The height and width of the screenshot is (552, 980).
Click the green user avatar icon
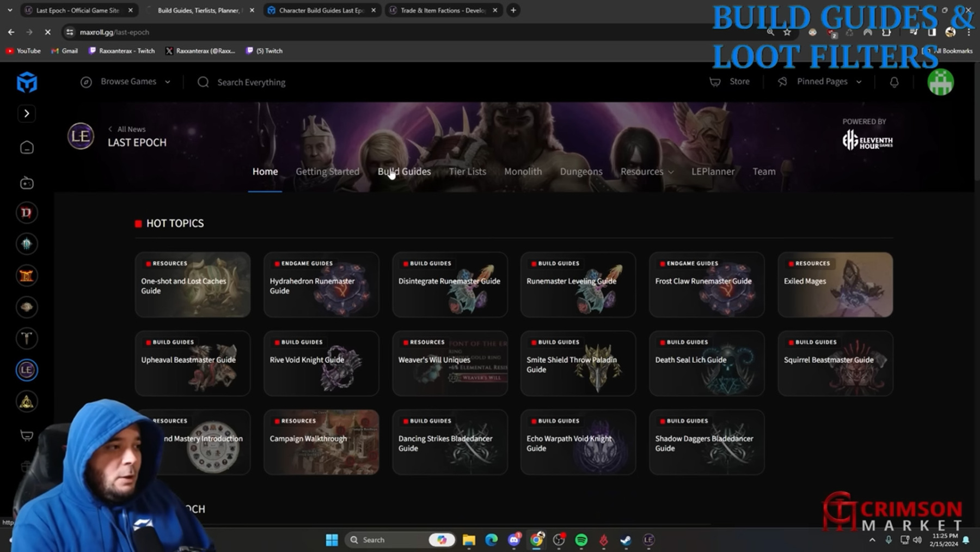[940, 82]
